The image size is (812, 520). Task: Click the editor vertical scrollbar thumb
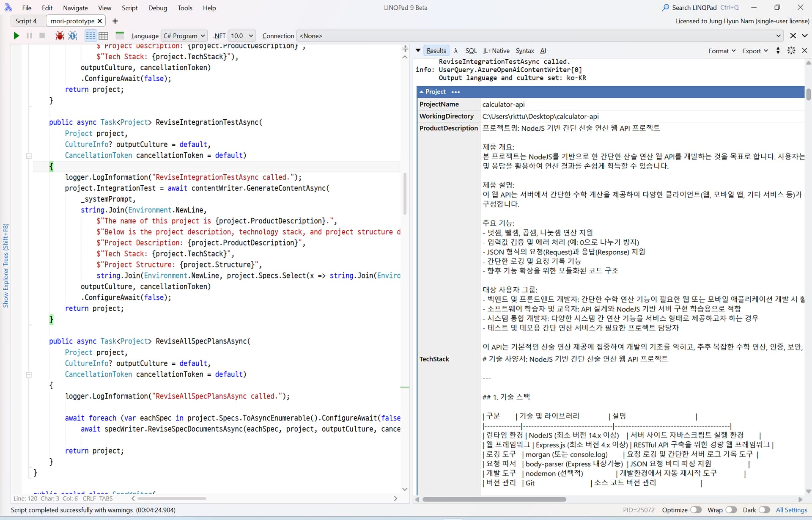[405, 193]
